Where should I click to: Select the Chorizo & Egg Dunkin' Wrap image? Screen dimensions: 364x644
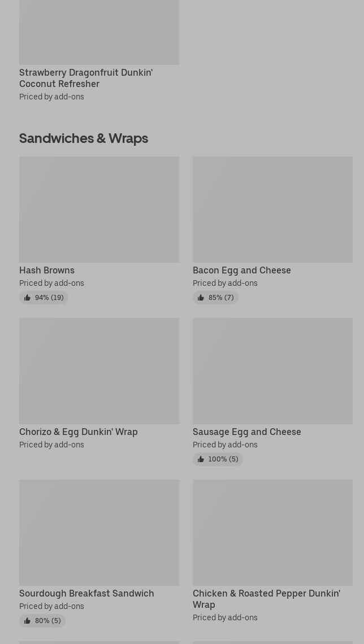[x=99, y=371]
